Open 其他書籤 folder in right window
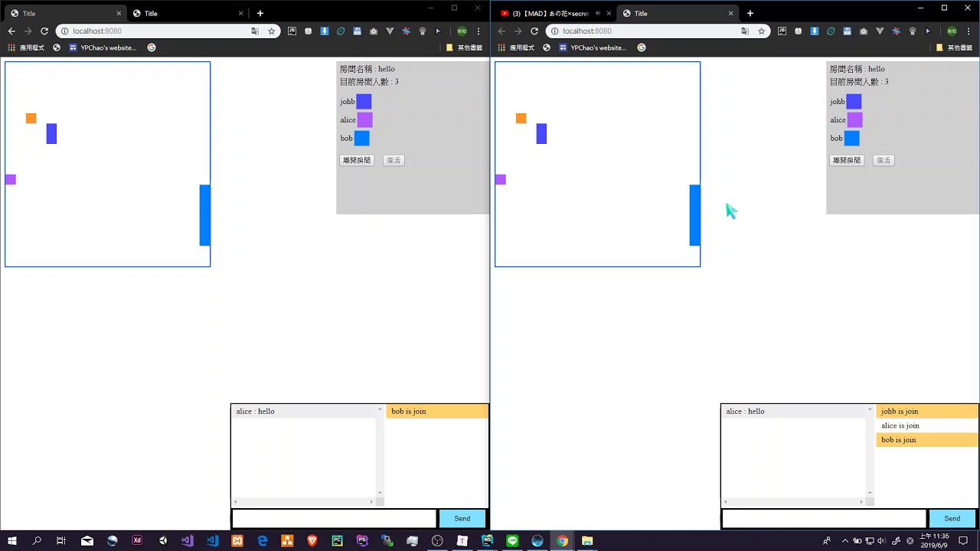980x551 pixels. 954,47
